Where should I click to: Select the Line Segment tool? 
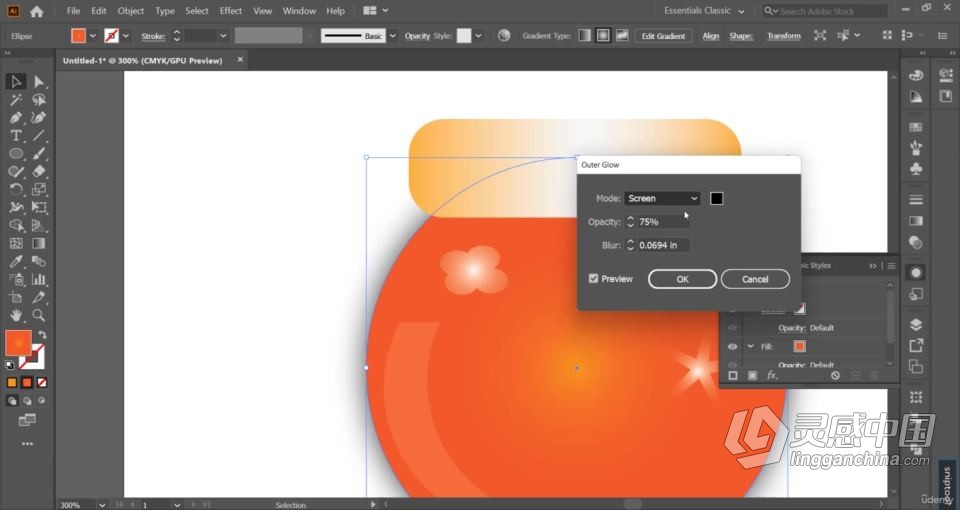(39, 135)
